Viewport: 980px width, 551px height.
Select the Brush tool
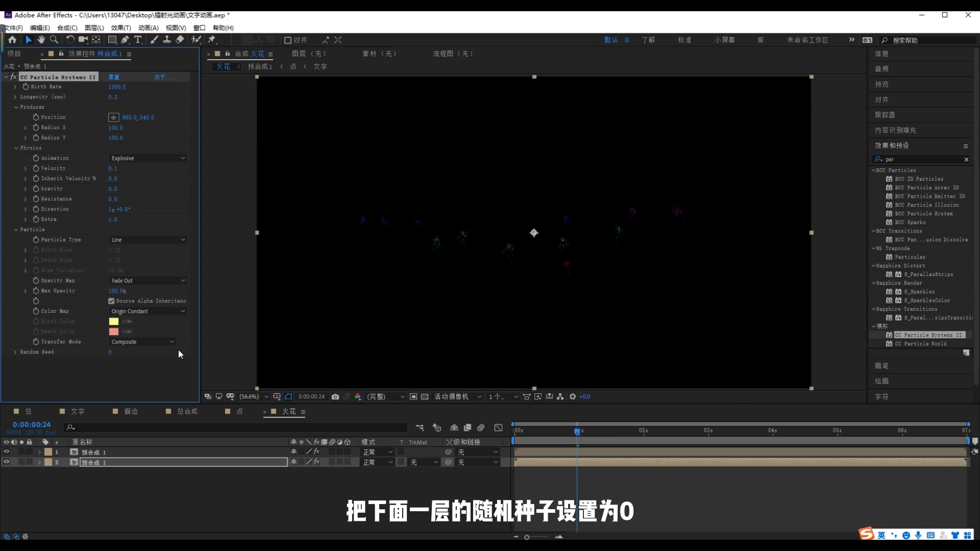pos(154,40)
